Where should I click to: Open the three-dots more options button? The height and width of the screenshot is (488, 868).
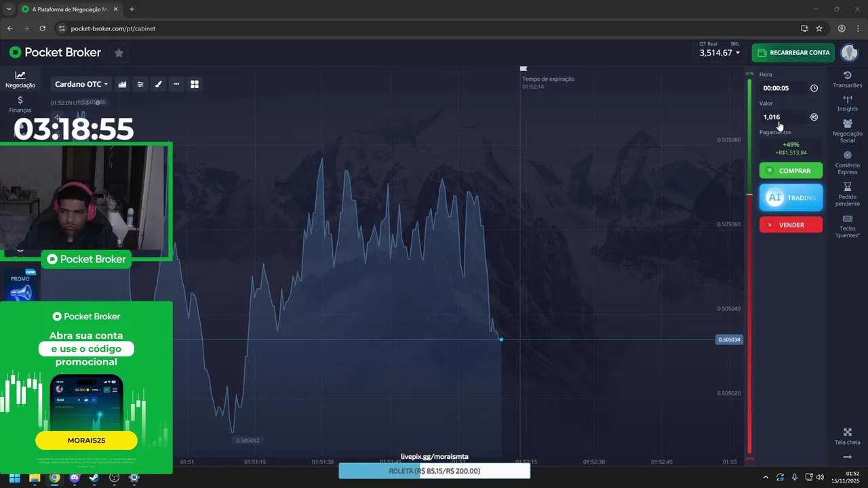pos(176,84)
